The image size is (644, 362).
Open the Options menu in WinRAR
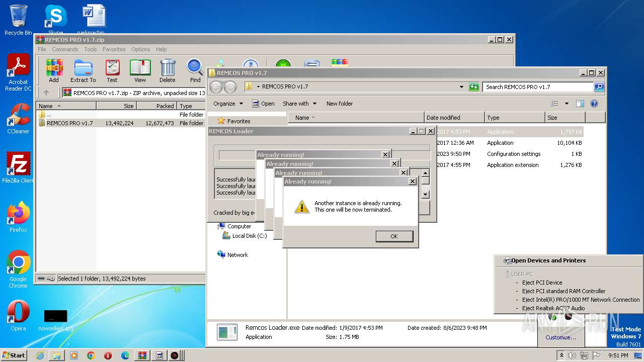pos(141,49)
